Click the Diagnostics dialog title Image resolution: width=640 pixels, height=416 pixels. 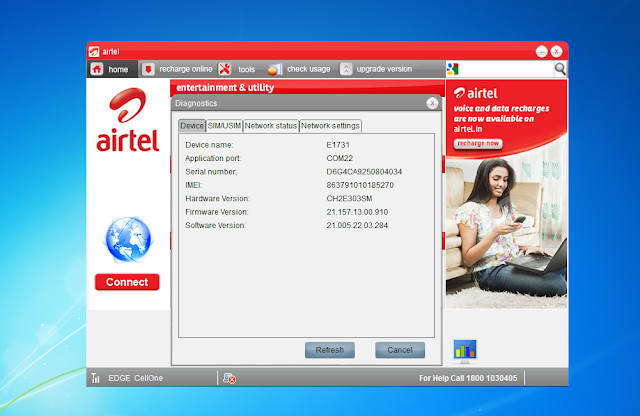(196, 103)
